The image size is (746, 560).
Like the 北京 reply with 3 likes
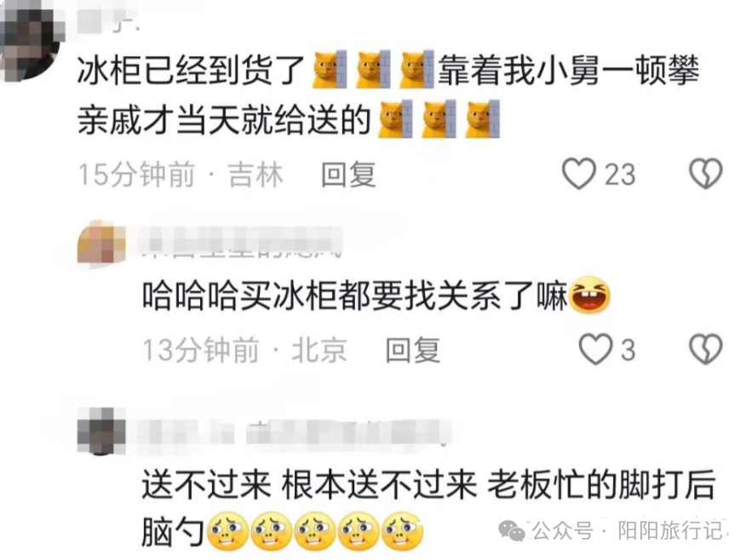pyautogui.click(x=595, y=350)
